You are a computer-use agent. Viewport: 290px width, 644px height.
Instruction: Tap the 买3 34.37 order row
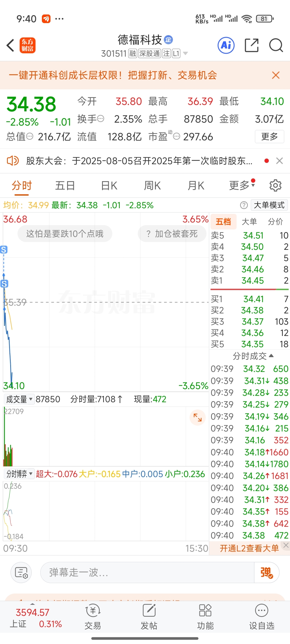tap(249, 321)
